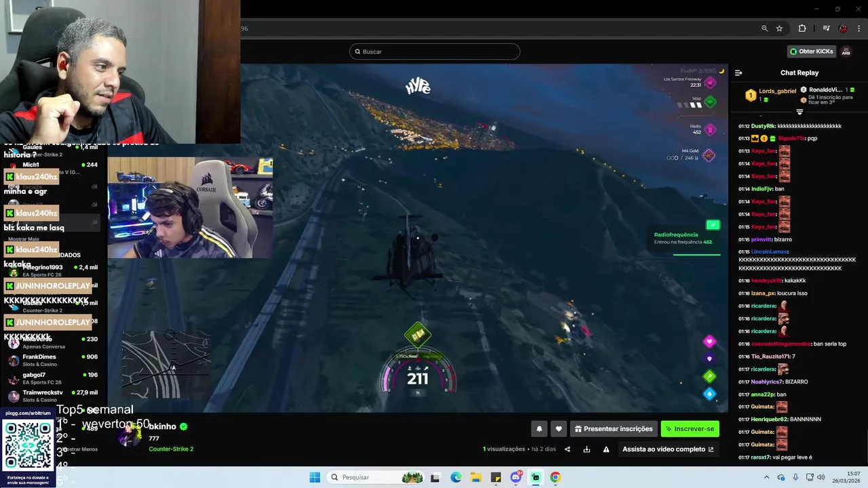Click the heart follow icon under the video

(x=558, y=428)
